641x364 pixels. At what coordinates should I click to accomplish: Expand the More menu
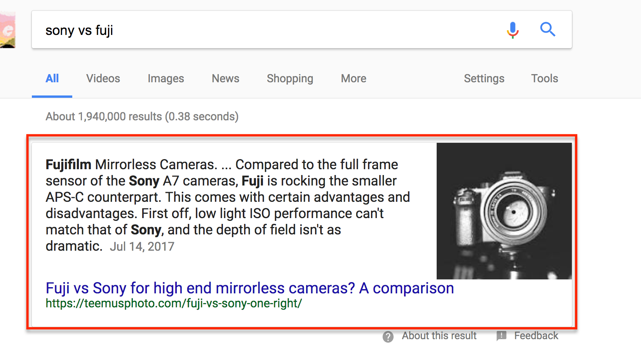pyautogui.click(x=354, y=78)
